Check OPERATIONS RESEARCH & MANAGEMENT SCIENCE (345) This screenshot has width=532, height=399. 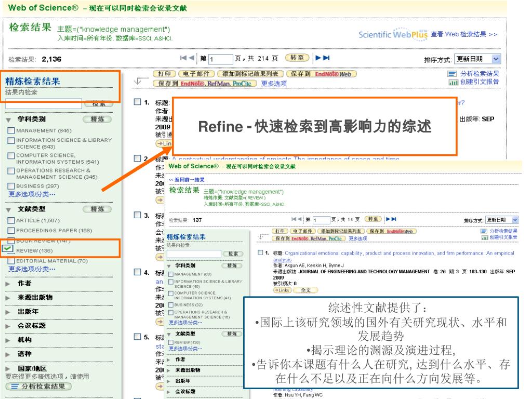[x=11, y=170]
